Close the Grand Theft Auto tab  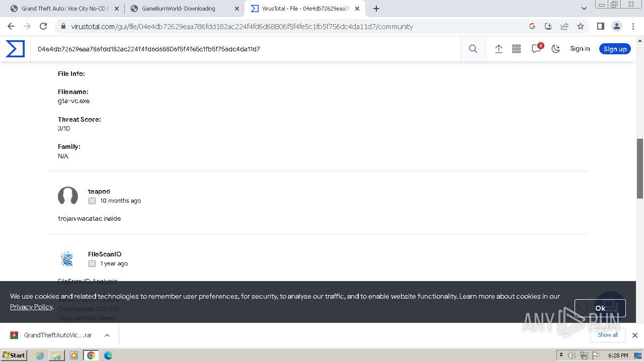pos(117,9)
